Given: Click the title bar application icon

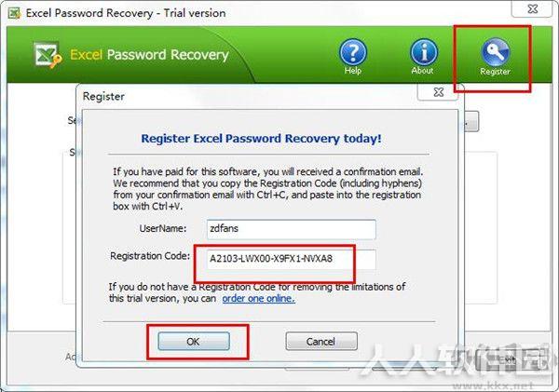Looking at the screenshot, I should pos(15,14).
